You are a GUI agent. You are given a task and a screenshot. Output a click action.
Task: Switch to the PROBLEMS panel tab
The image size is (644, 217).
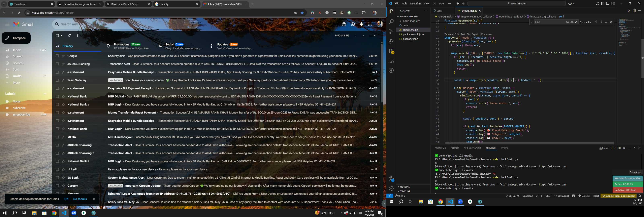tap(440, 148)
